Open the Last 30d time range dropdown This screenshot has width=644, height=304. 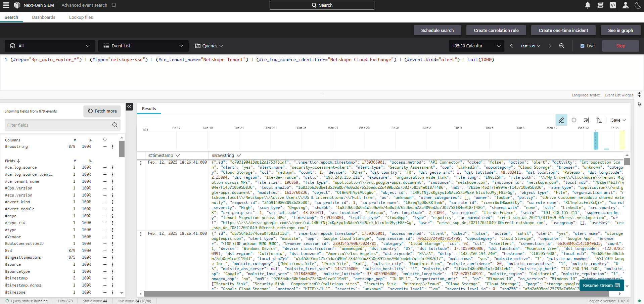click(x=530, y=46)
